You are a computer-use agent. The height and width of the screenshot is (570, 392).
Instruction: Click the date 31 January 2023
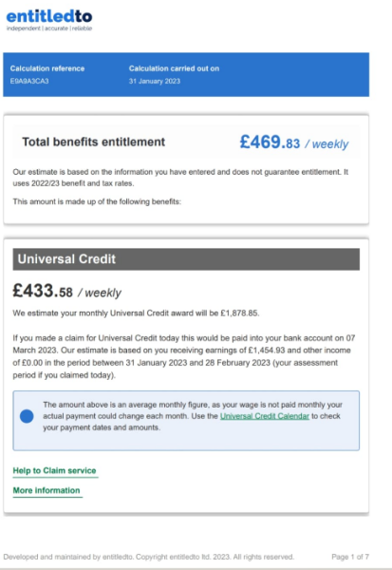[155, 81]
